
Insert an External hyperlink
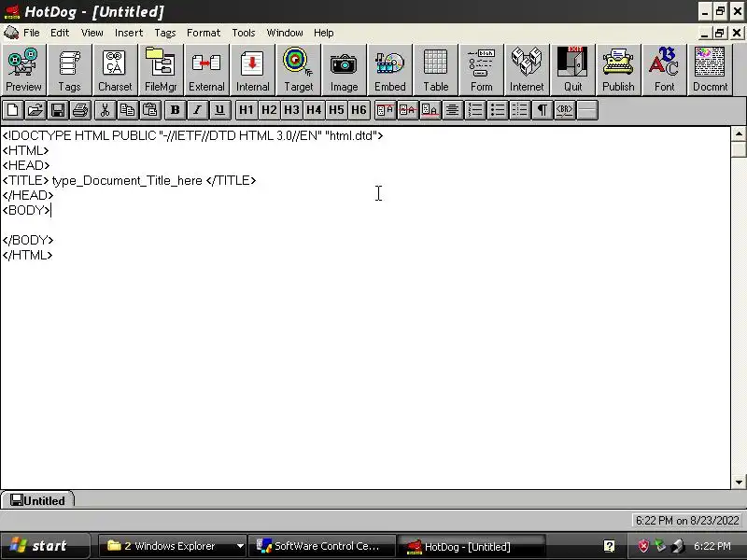pos(206,70)
